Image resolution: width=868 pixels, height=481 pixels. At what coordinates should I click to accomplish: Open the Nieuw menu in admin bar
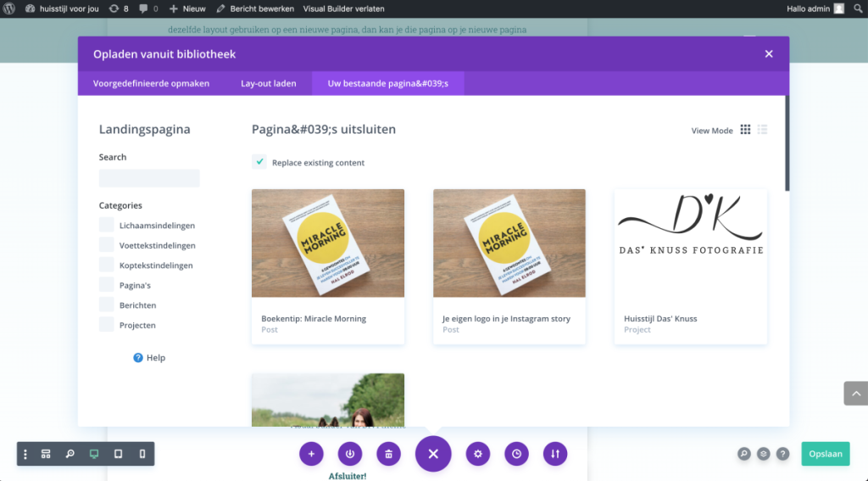pos(187,8)
